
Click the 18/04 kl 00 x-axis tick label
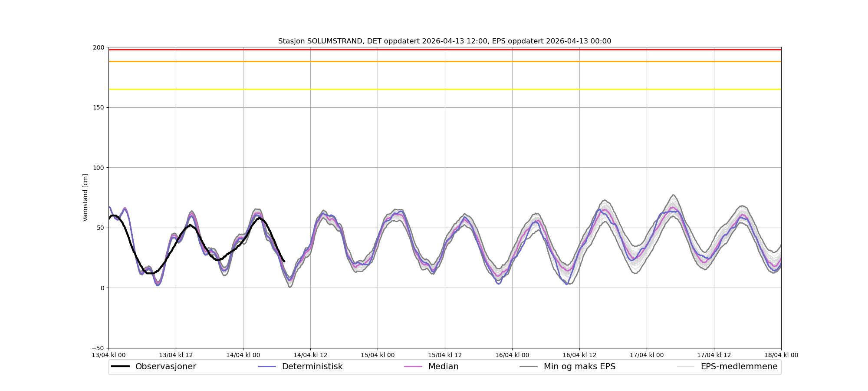(781, 355)
